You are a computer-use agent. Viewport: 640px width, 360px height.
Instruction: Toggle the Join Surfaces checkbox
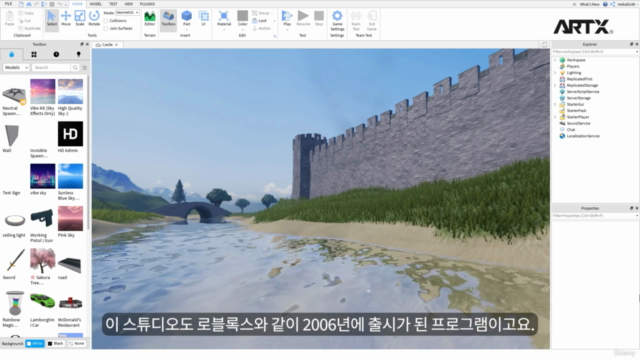click(106, 28)
